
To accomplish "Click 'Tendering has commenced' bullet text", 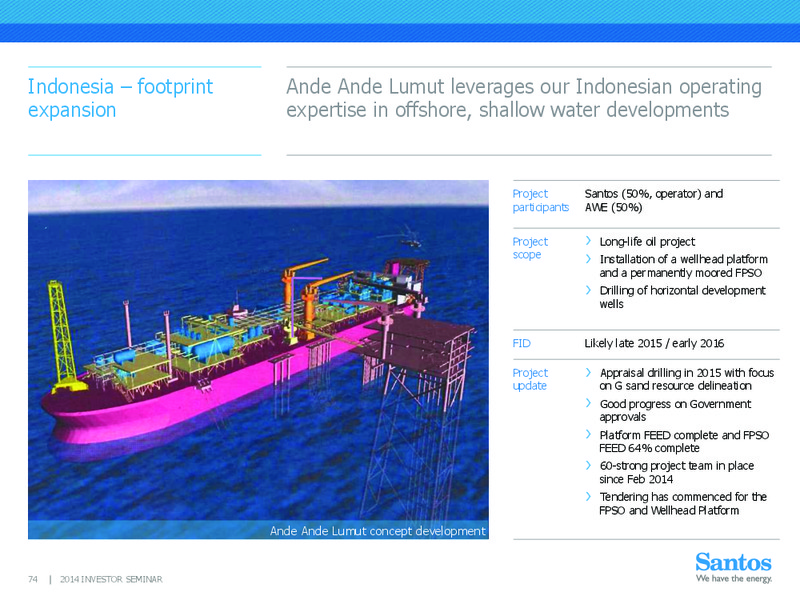I will click(683, 504).
